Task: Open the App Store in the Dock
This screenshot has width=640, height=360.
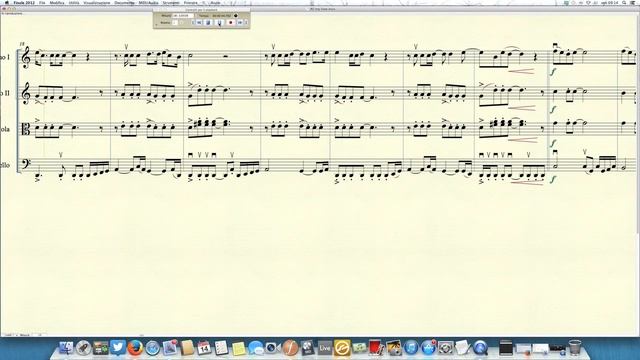Action: pyautogui.click(x=428, y=348)
